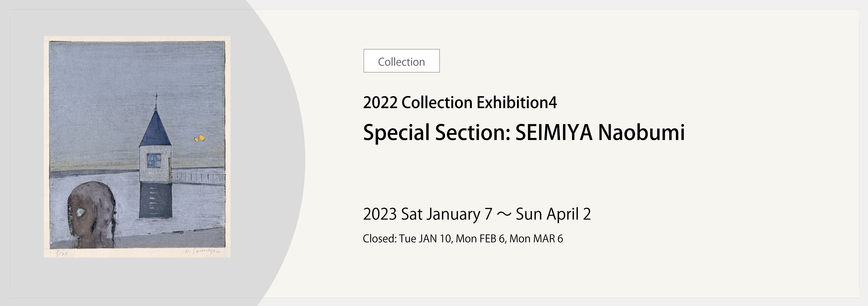This screenshot has height=306, width=868.
Task: Open the Special Section: SEIMIYA Naobumi title
Action: (x=524, y=132)
